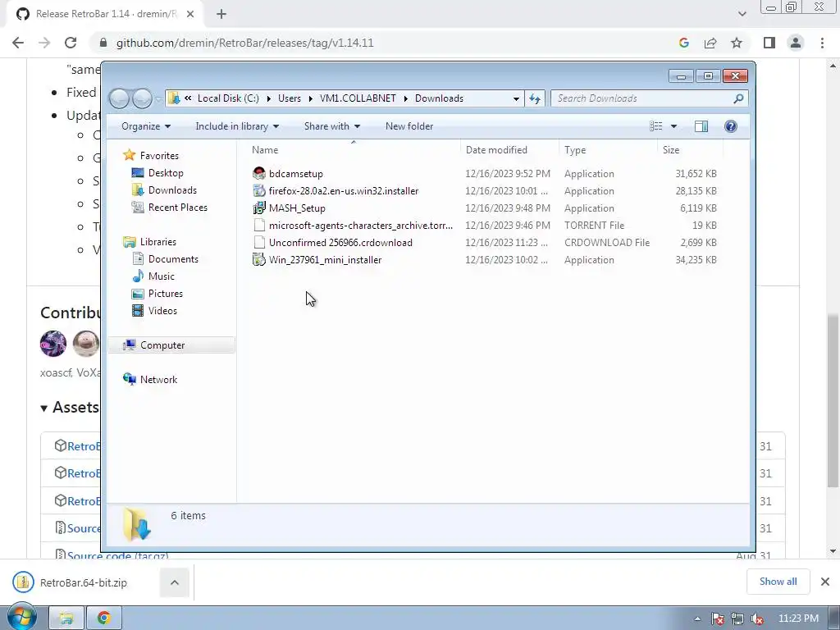Click the Local Disk (C:) breadcrumb

(228, 98)
